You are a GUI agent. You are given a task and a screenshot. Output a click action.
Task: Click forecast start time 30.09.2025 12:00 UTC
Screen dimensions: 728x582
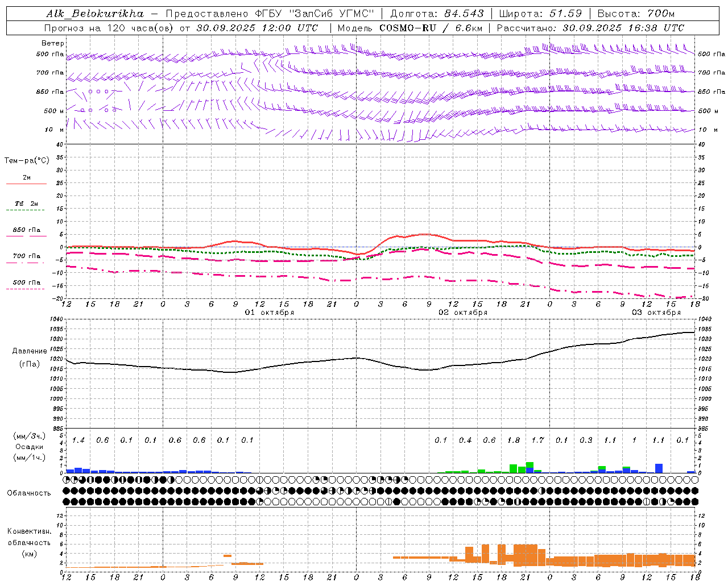click(257, 28)
